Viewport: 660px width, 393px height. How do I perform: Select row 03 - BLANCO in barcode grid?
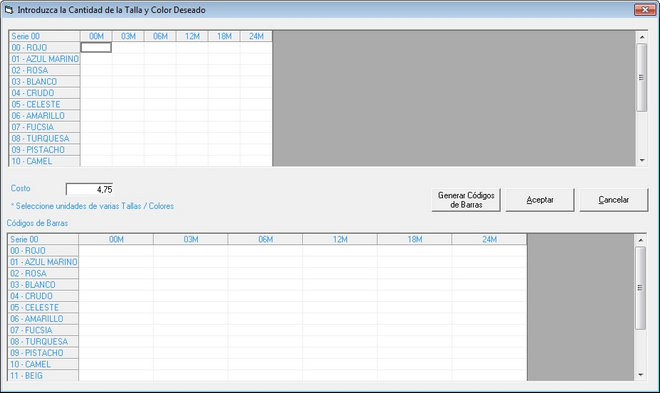(x=43, y=285)
